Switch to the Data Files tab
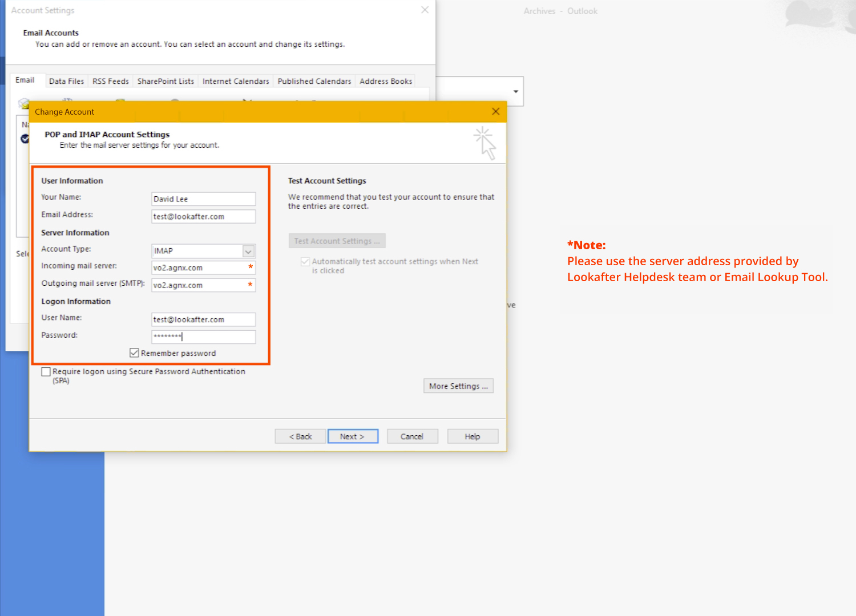This screenshot has width=856, height=616. tap(66, 82)
